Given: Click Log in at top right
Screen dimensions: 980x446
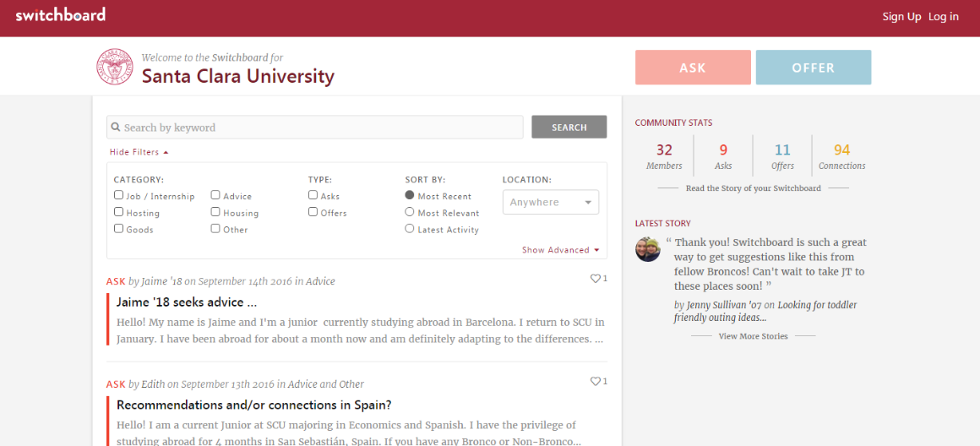Looking at the screenshot, I should 943,17.
